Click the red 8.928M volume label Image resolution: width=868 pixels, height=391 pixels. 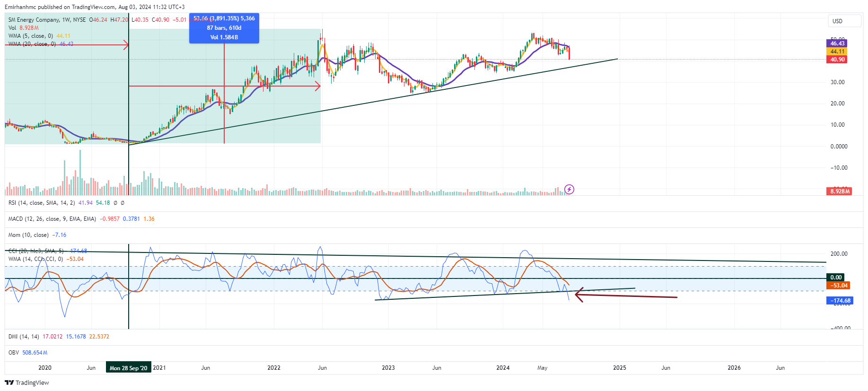click(840, 191)
